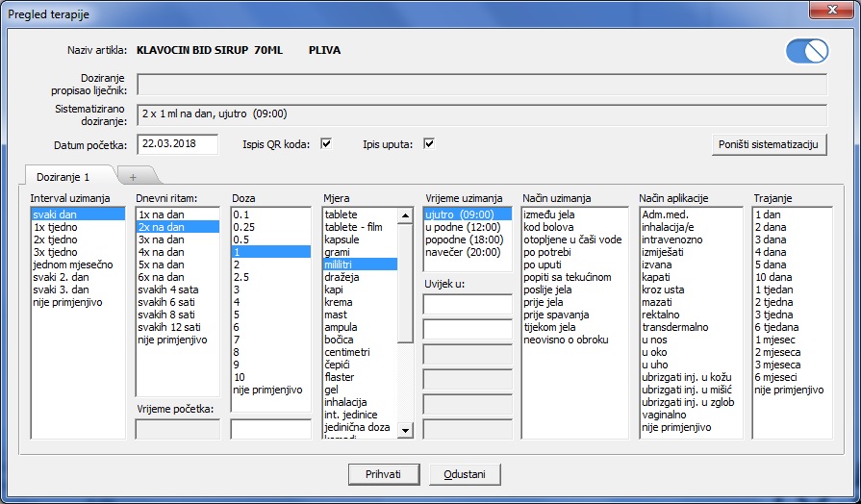Choose '3x na dan' daily rhythm

[x=178, y=239]
